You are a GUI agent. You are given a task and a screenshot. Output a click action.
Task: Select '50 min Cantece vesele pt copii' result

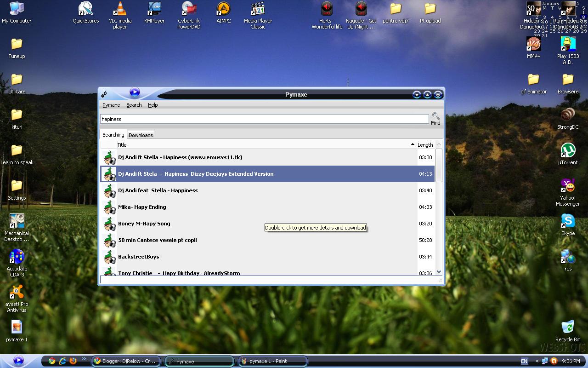(x=267, y=240)
